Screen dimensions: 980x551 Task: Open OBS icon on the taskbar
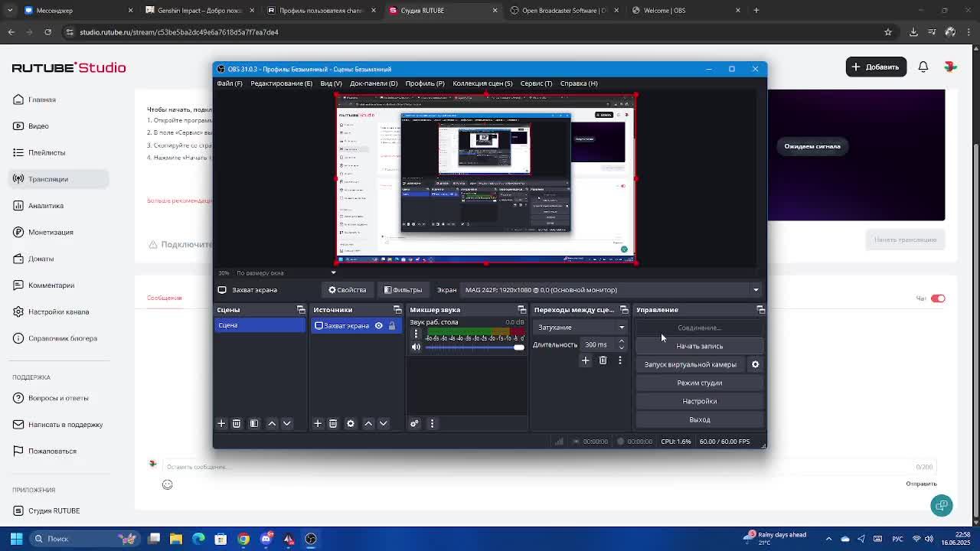click(311, 539)
